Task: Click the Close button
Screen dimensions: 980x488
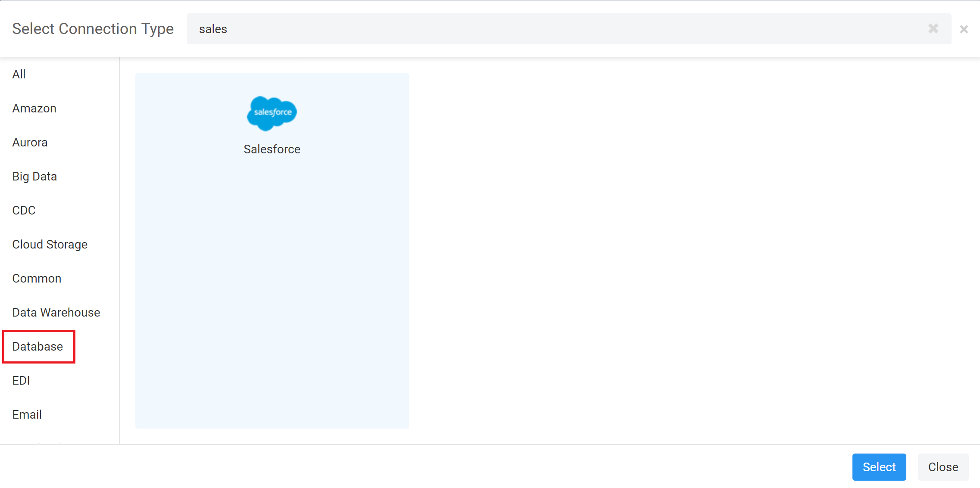Action: click(943, 467)
